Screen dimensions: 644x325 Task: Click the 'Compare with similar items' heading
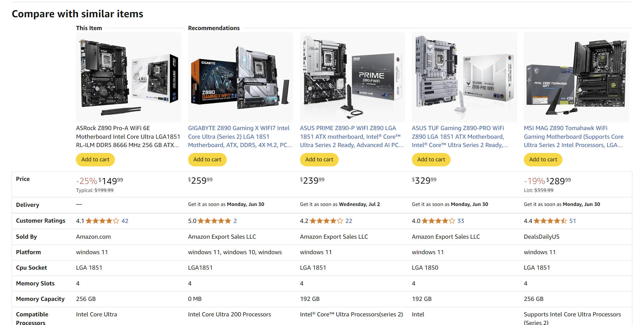77,14
